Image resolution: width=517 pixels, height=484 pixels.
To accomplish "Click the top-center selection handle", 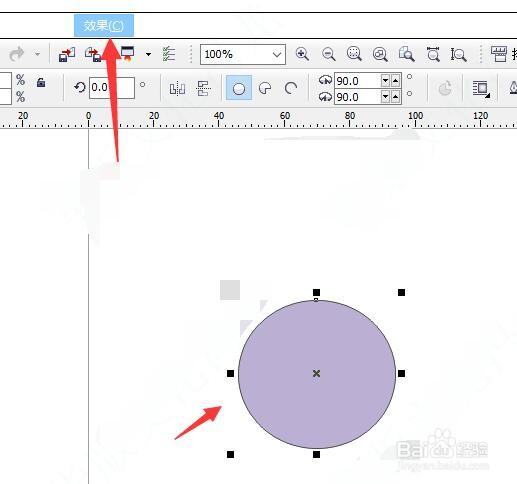I will click(x=316, y=292).
